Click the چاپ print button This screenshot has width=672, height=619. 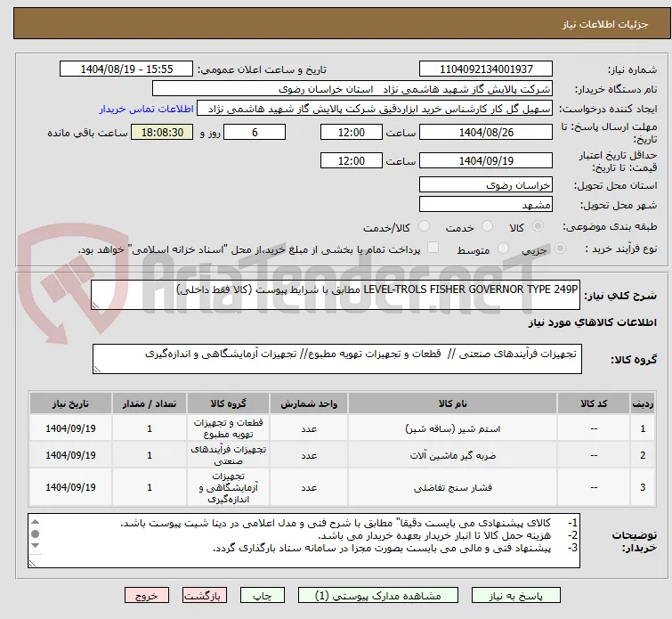click(x=262, y=596)
